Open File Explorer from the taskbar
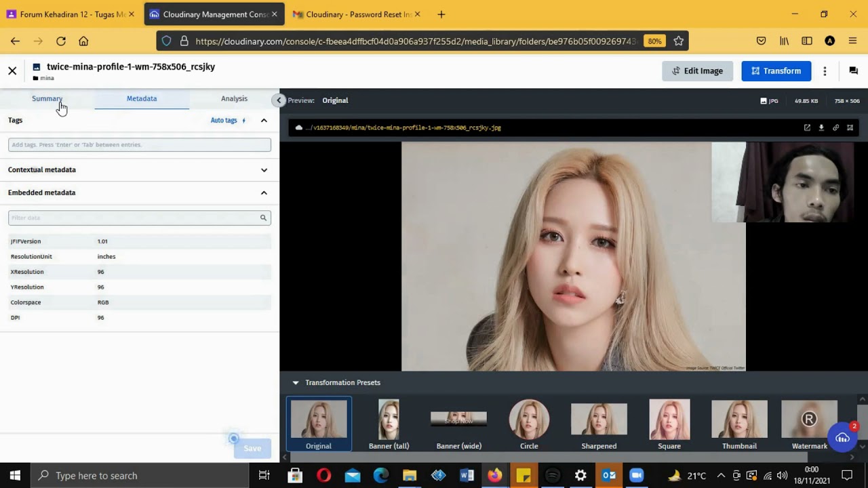The height and width of the screenshot is (488, 868). [x=410, y=475]
